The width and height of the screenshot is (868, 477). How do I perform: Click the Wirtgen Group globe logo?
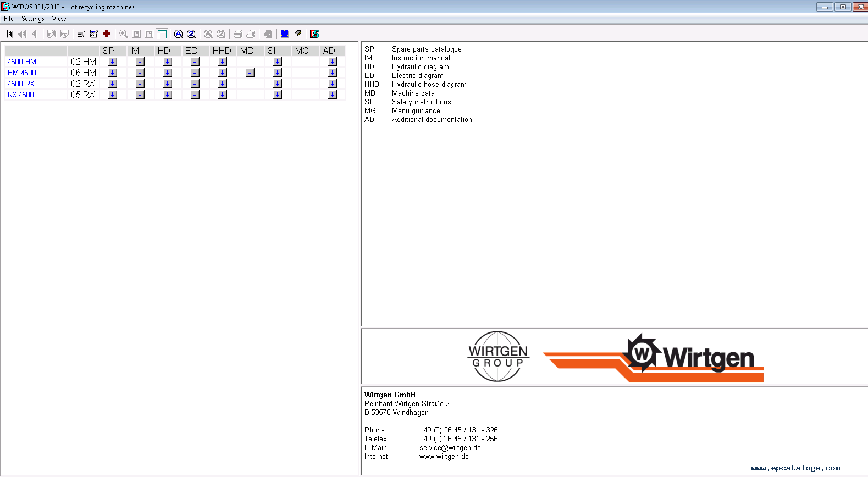tap(498, 357)
